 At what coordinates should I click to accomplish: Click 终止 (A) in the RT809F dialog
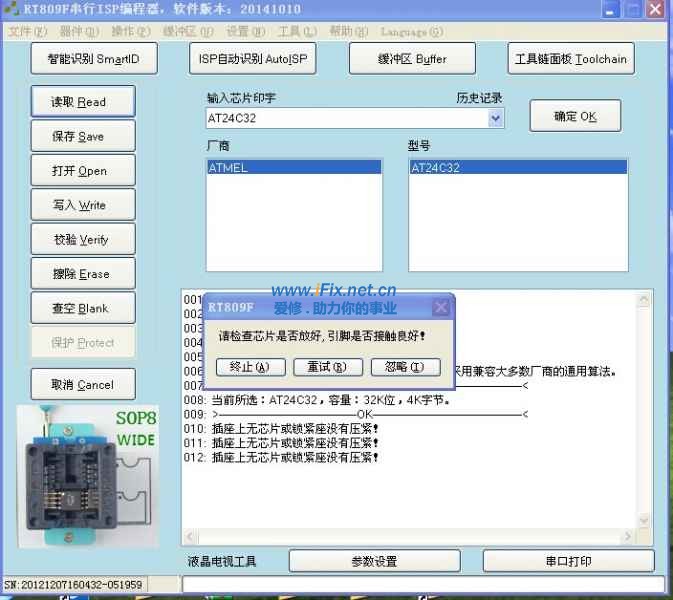point(251,367)
